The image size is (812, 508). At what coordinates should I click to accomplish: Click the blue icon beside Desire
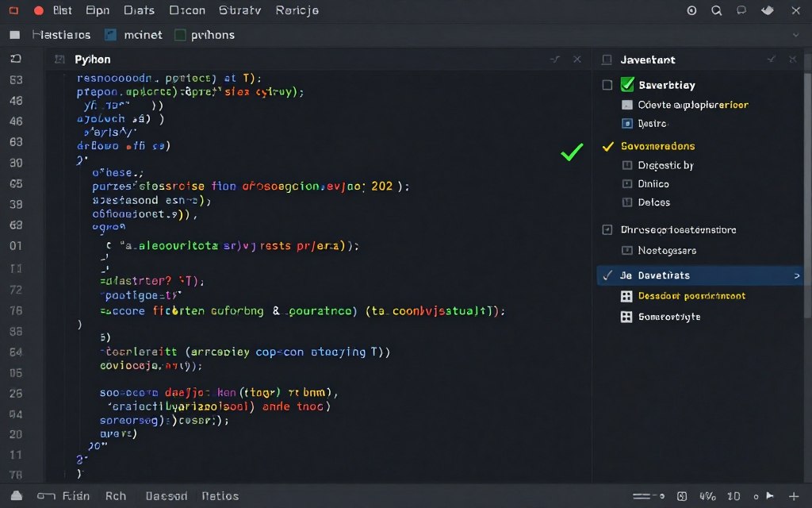pos(627,123)
